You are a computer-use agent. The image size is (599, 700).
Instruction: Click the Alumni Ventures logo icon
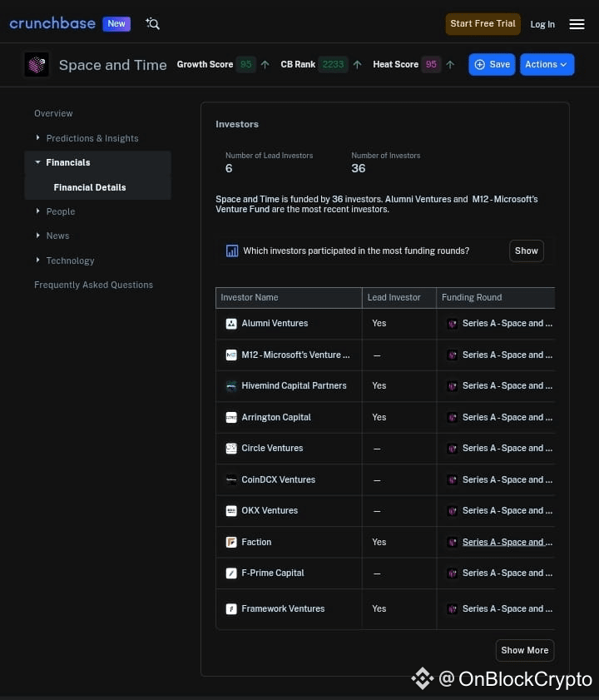(x=231, y=324)
